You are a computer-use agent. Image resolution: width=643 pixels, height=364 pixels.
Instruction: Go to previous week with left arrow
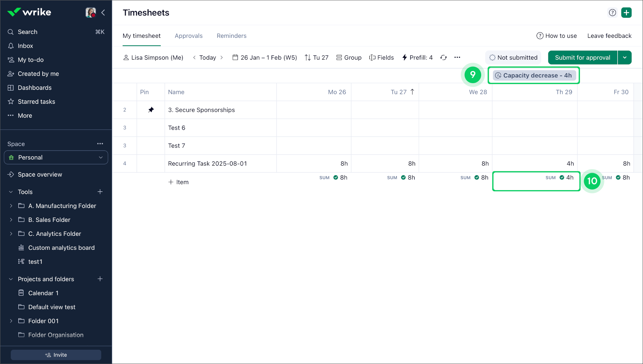point(194,57)
